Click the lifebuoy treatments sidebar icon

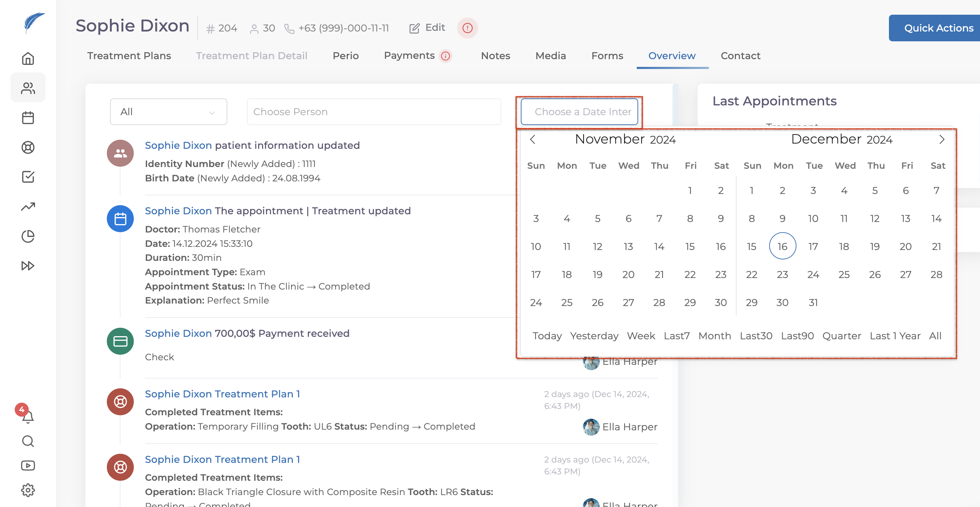[28, 147]
